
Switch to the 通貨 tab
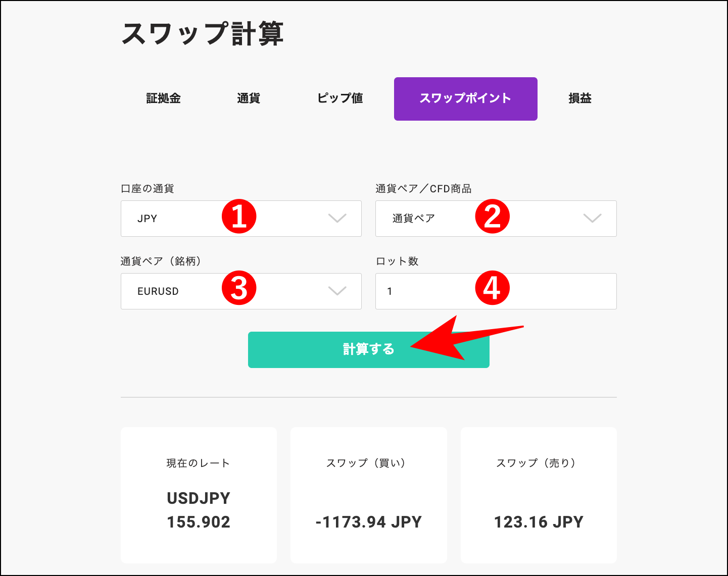coord(248,98)
